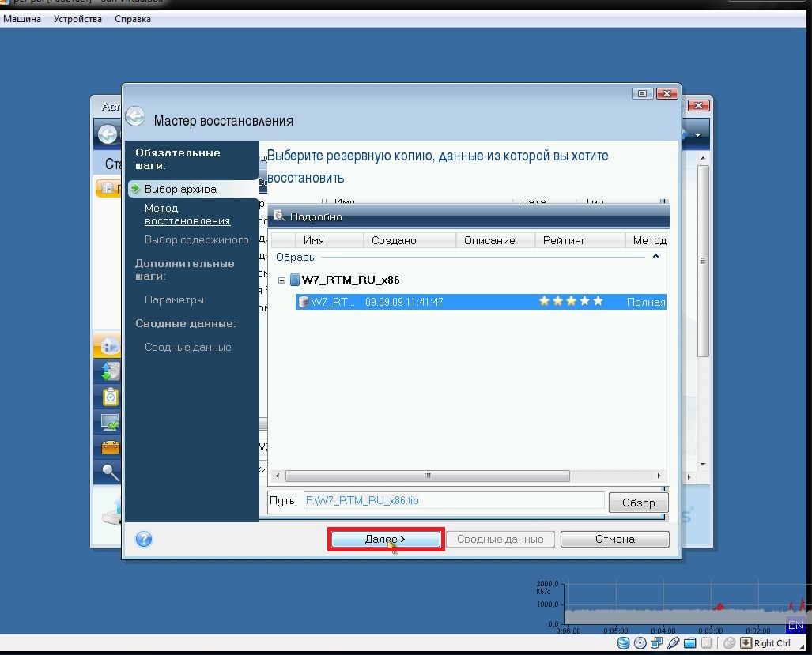Click the five-star rating of the backup
The image size is (812, 655).
pyautogui.click(x=570, y=302)
